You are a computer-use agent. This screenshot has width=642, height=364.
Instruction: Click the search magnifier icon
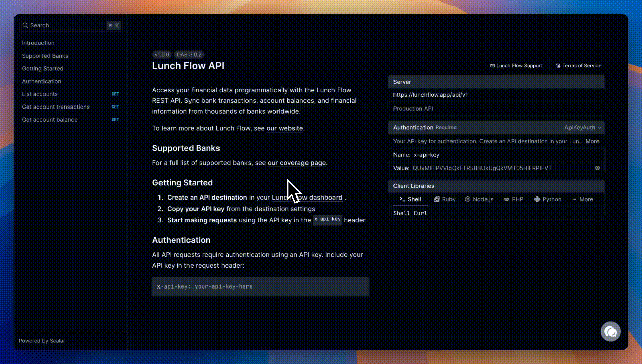(25, 25)
